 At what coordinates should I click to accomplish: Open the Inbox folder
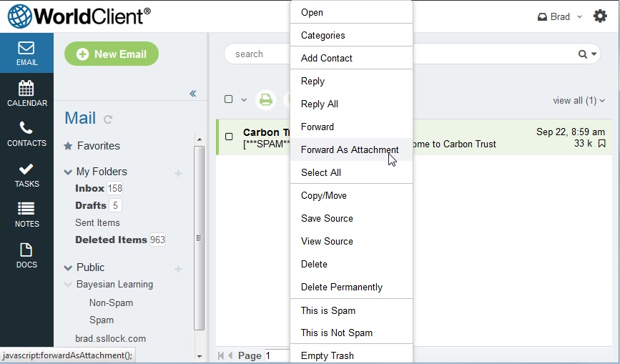[x=89, y=188]
